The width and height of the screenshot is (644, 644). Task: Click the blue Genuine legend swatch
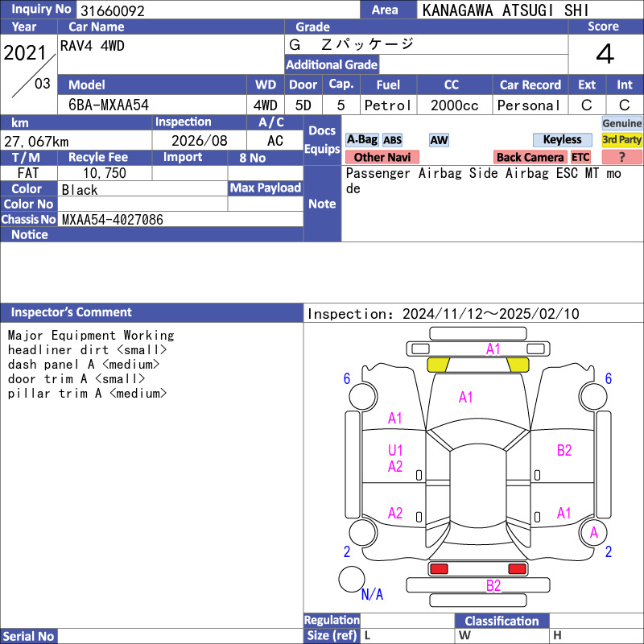pos(621,123)
